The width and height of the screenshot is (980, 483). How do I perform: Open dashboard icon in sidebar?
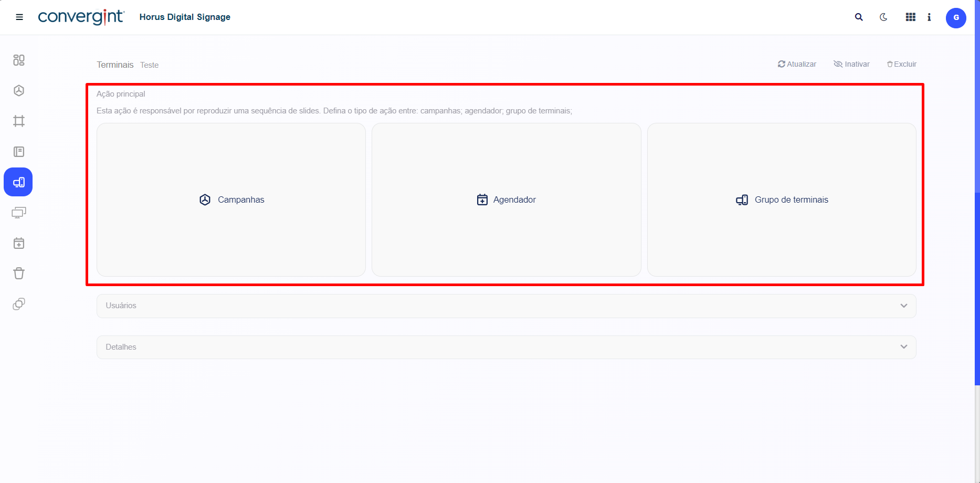tap(19, 60)
